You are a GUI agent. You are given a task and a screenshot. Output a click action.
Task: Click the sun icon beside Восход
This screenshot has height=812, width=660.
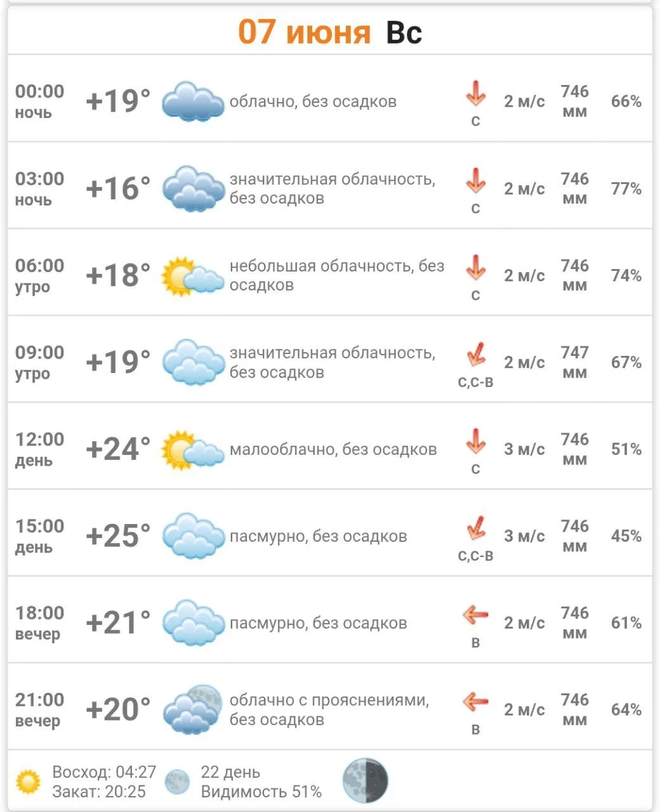point(29,782)
